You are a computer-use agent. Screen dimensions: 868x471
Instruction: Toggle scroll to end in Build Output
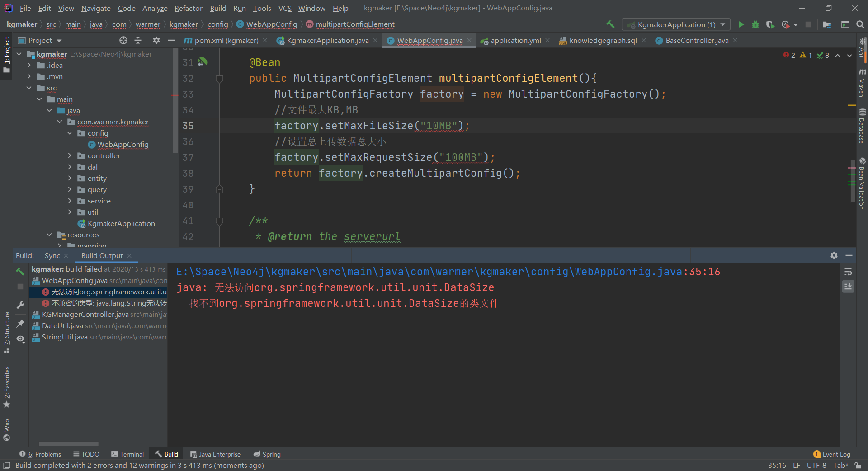(849, 286)
